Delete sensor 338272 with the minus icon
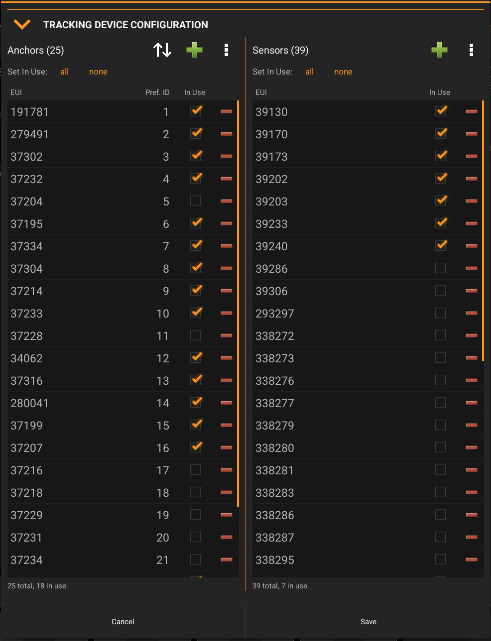Image resolution: width=491 pixels, height=641 pixels. click(x=471, y=335)
